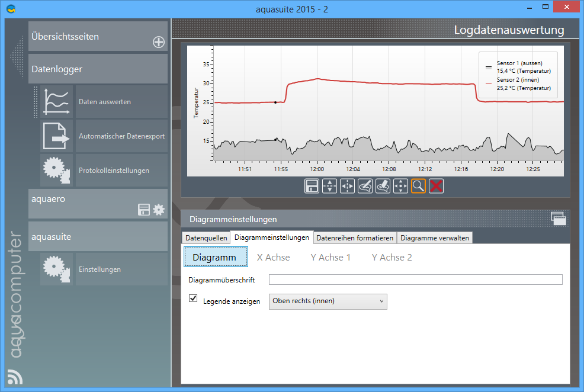The width and height of the screenshot is (584, 392).
Task: Select the X Achse sub-tab
Action: coord(273,258)
